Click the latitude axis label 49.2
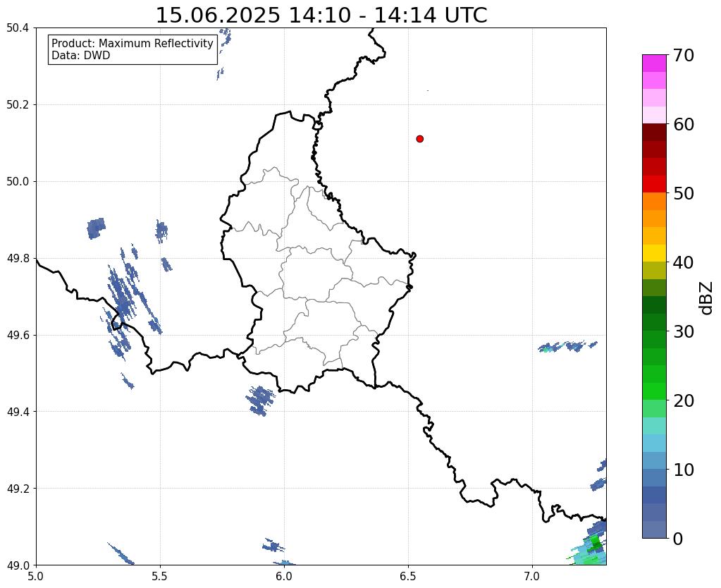721x588 pixels. tap(18, 489)
